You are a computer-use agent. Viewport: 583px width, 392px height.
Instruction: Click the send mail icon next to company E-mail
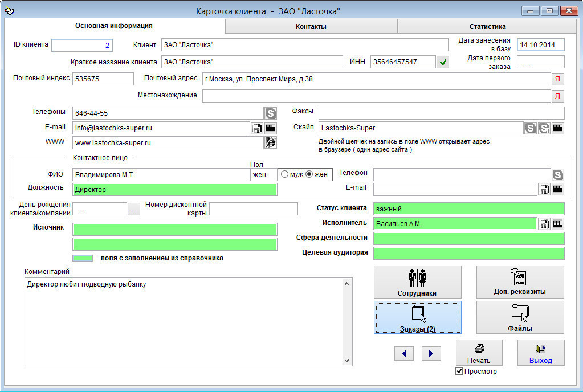coord(257,128)
